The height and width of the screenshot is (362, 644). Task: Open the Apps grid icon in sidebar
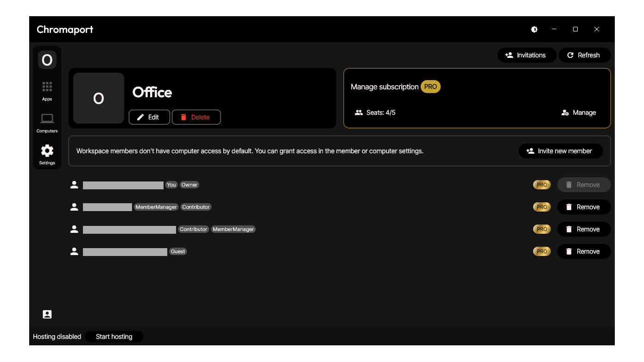tap(47, 91)
